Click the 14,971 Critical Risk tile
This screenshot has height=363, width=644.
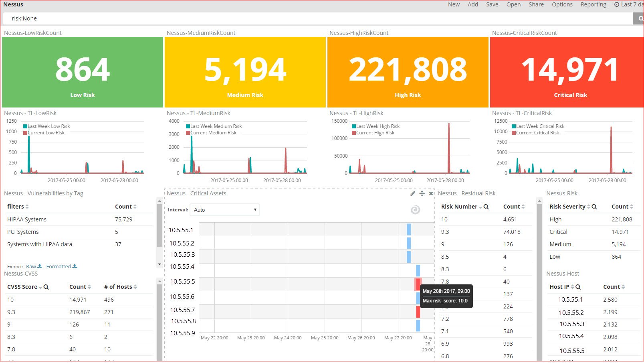[x=567, y=72]
